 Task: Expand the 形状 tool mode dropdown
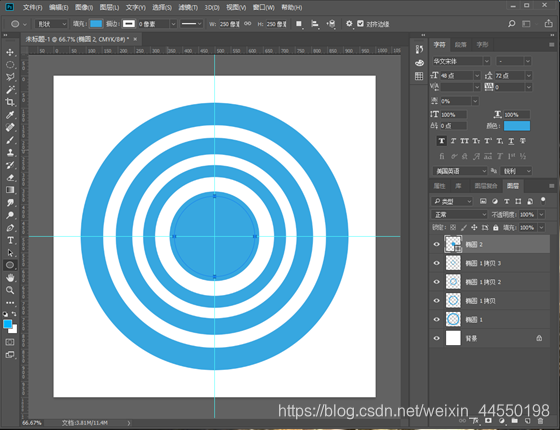[51, 24]
